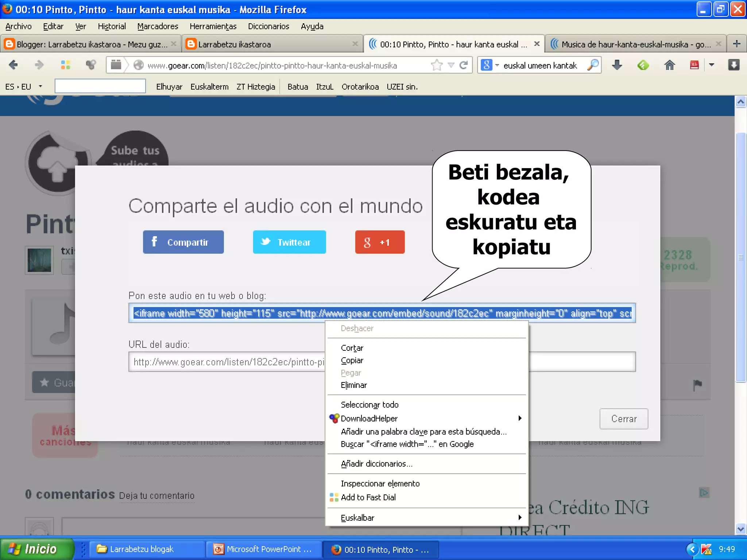
Task: Open the downloads arrow icon
Action: pos(617,65)
